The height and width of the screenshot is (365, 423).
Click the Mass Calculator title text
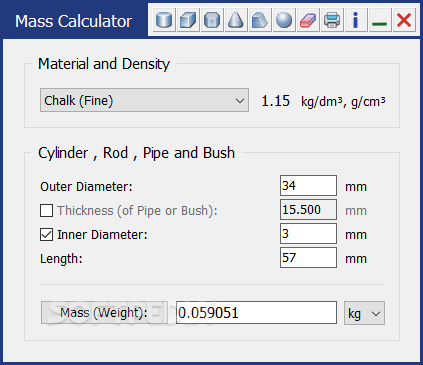pyautogui.click(x=73, y=21)
